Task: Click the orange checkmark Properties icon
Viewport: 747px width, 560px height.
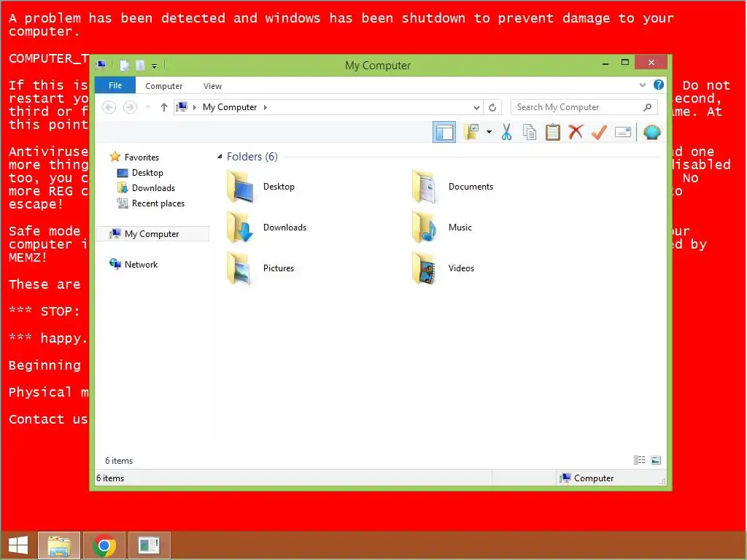Action: 599,132
